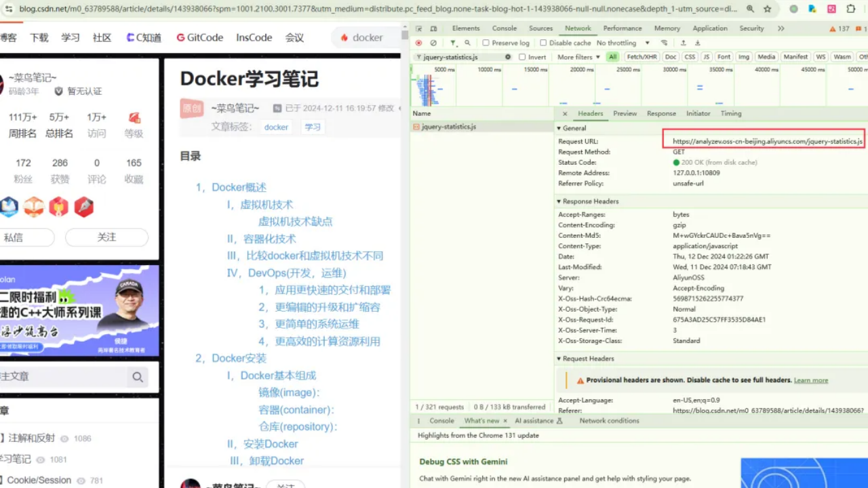Click the export HAR download arrow icon

697,43
